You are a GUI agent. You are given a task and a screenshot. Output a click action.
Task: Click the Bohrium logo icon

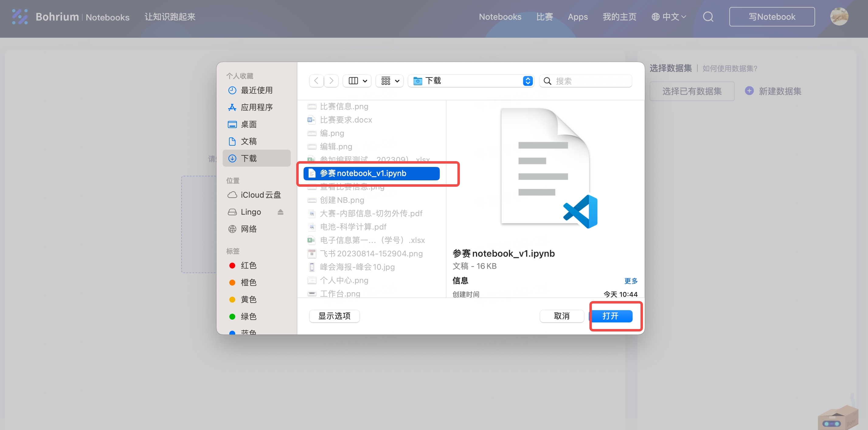coord(19,16)
